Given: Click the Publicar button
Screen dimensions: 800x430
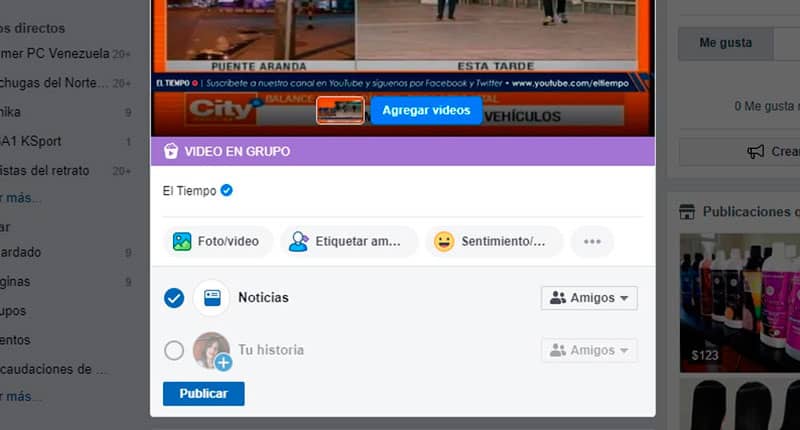Looking at the screenshot, I should (204, 394).
